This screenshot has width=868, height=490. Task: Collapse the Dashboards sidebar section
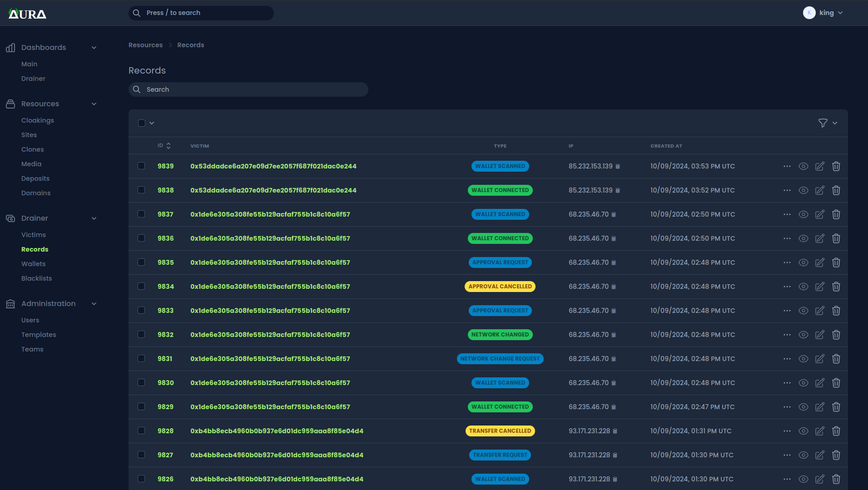(x=94, y=48)
